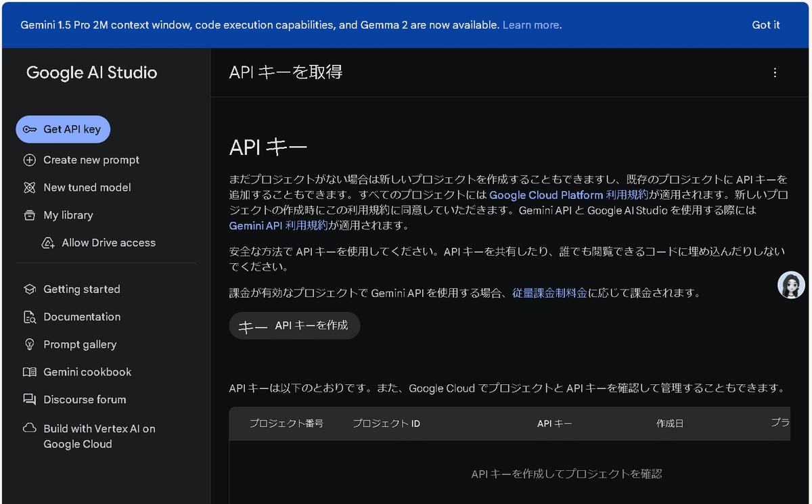
Task: Click the key icon on Get API key
Action: (30, 129)
